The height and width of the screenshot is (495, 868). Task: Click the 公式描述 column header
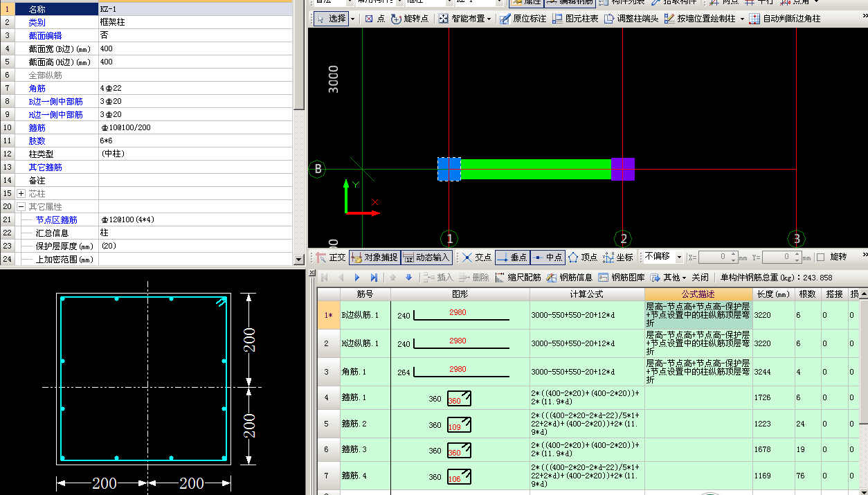click(698, 294)
